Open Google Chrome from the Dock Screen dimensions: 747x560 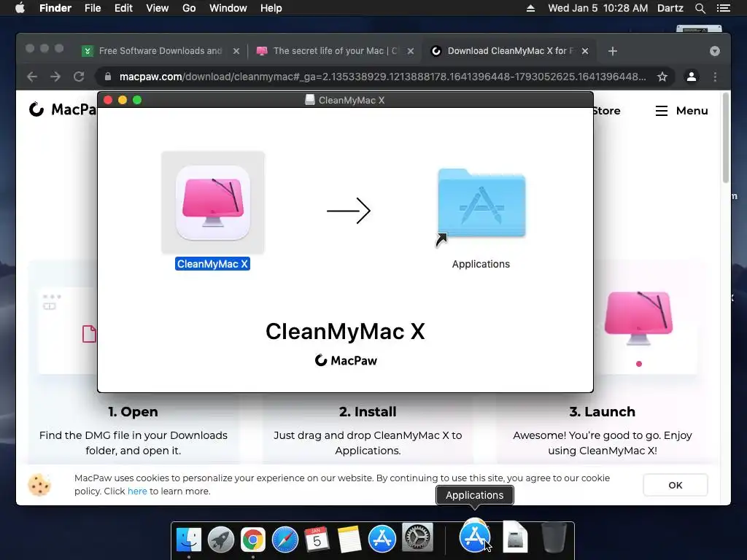(x=253, y=540)
